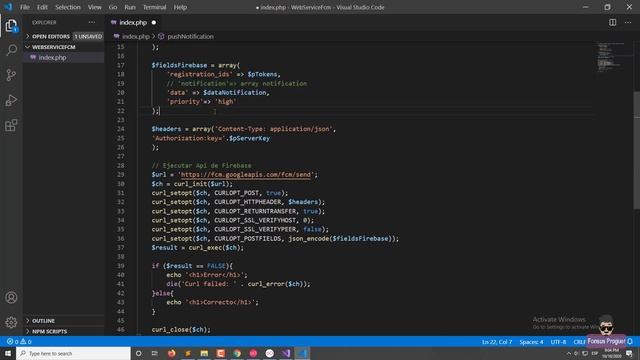Screen dimensions: 640x360
Task: Open the action center notification icon
Action: pyautogui.click(x=629, y=353)
